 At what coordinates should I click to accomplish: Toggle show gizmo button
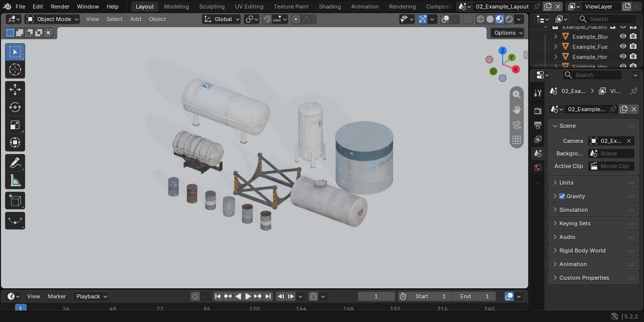click(x=422, y=19)
